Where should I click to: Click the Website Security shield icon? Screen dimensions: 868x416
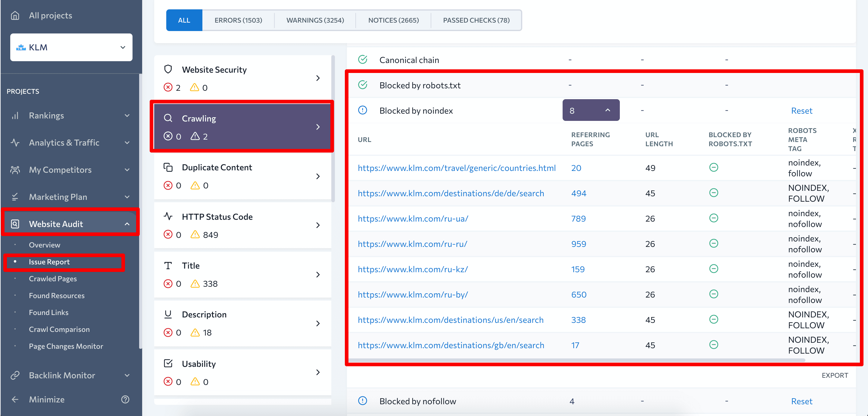[168, 70]
